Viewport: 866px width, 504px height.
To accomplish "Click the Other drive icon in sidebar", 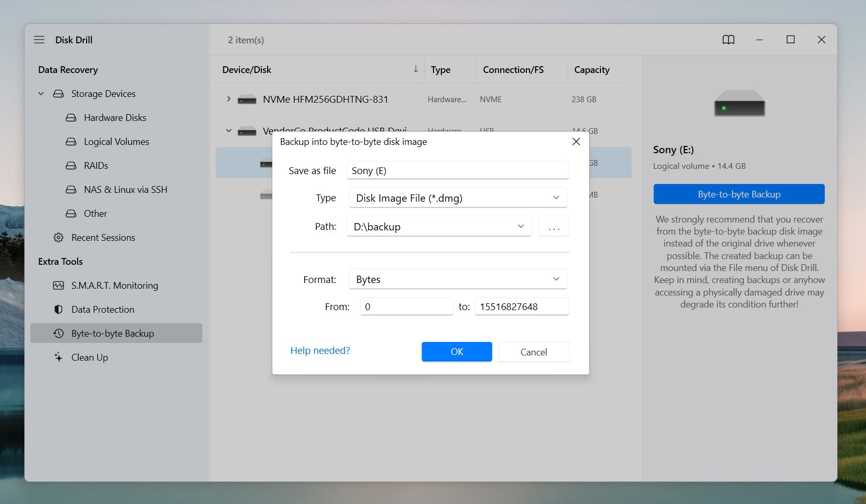I will (71, 214).
